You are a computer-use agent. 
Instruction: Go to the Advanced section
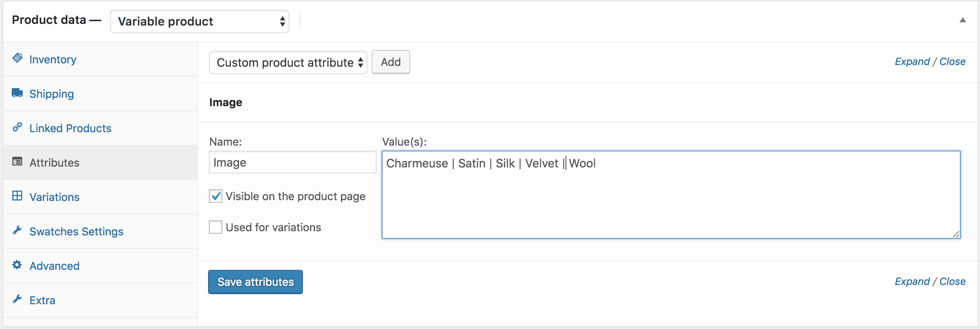[x=54, y=265]
